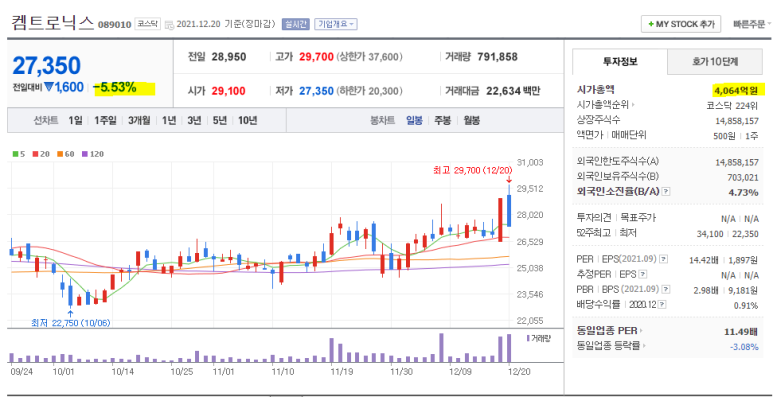The height and width of the screenshot is (397, 773).
Task: Click the stock code 089010
Action: coord(115,24)
